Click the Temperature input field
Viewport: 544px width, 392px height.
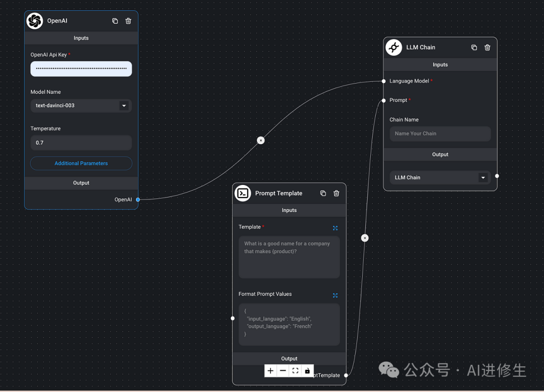click(x=81, y=143)
